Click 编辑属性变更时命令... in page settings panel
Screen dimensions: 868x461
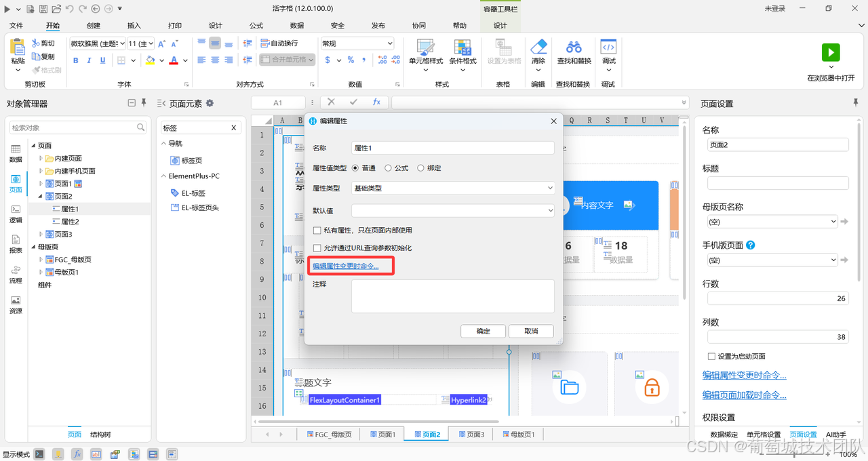point(744,376)
